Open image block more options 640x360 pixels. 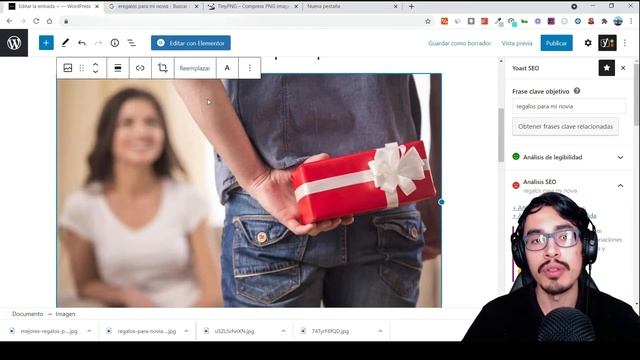(250, 68)
